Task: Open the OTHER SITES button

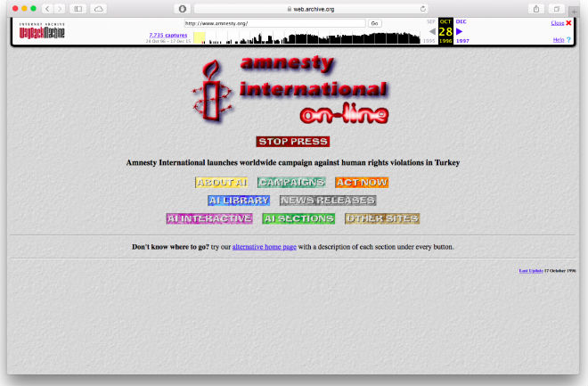Action: pos(382,218)
